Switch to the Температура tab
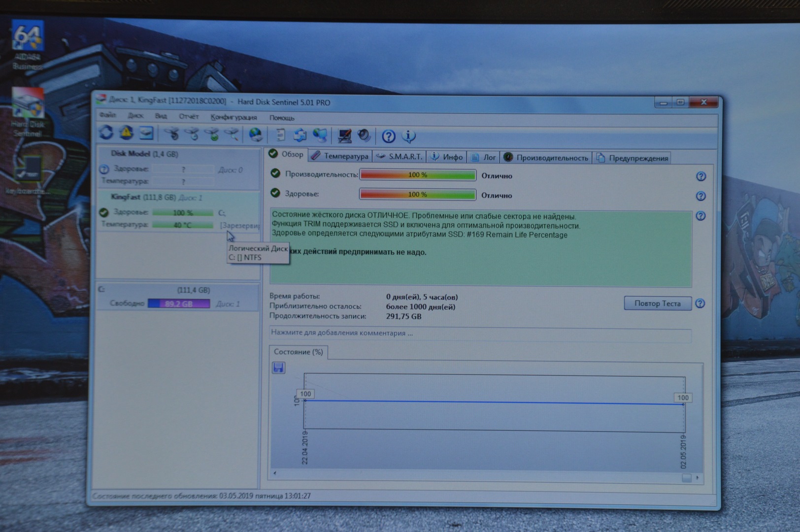Image resolution: width=800 pixels, height=532 pixels. point(340,156)
